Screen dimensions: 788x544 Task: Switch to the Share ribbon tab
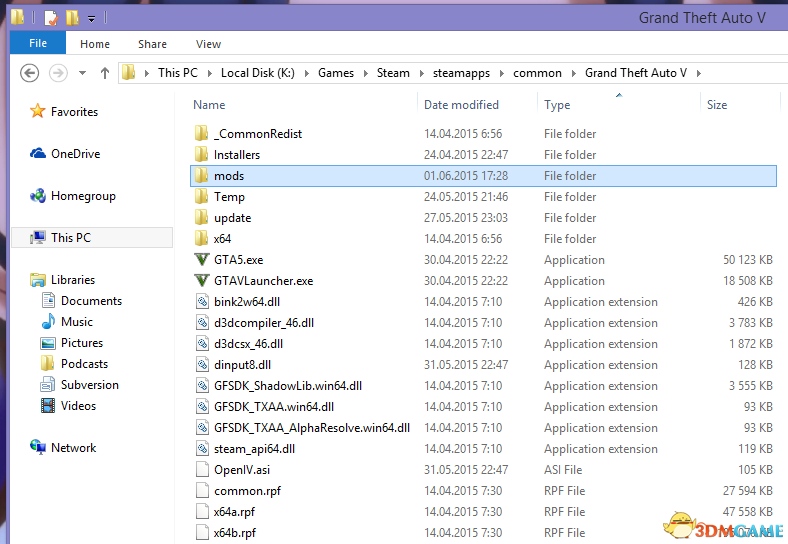(152, 44)
